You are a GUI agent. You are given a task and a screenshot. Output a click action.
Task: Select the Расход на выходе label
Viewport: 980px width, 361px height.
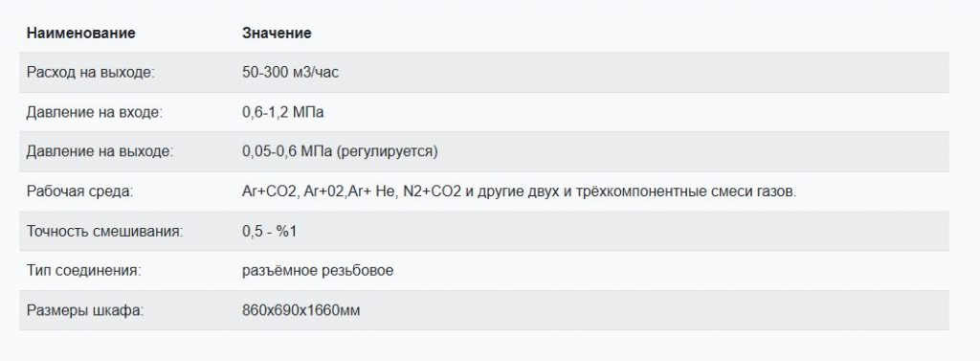[90, 73]
